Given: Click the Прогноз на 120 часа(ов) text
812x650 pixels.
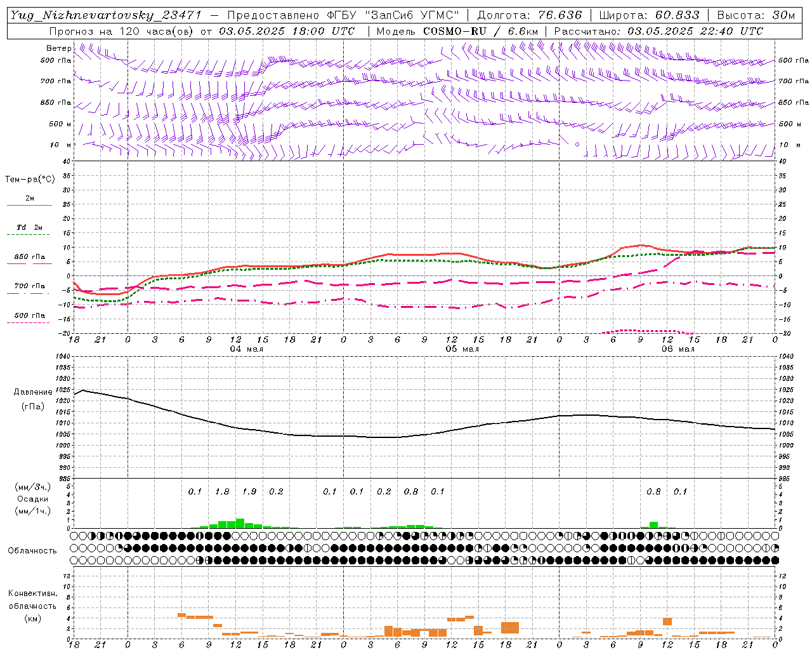Looking at the screenshot, I should click(x=122, y=31).
